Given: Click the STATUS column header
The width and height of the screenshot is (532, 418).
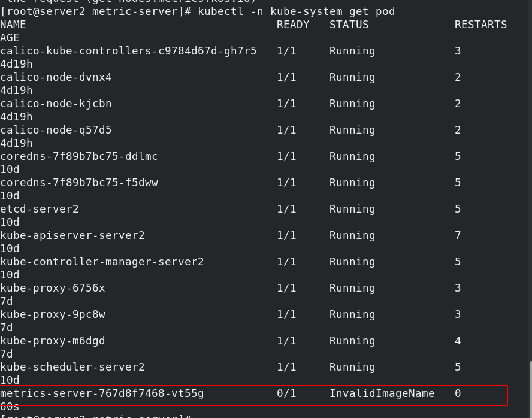Looking at the screenshot, I should (349, 25).
